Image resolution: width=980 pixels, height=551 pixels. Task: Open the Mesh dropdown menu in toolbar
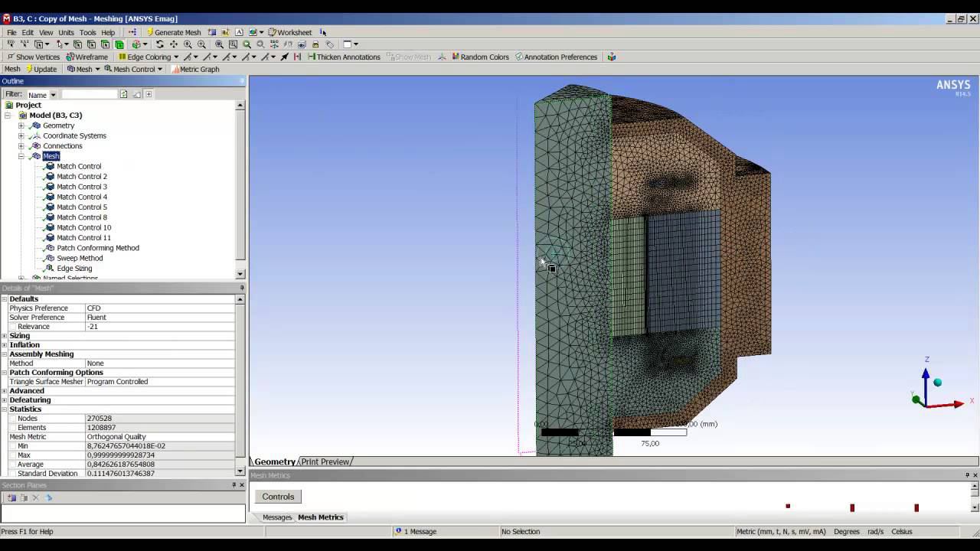pyautogui.click(x=83, y=69)
